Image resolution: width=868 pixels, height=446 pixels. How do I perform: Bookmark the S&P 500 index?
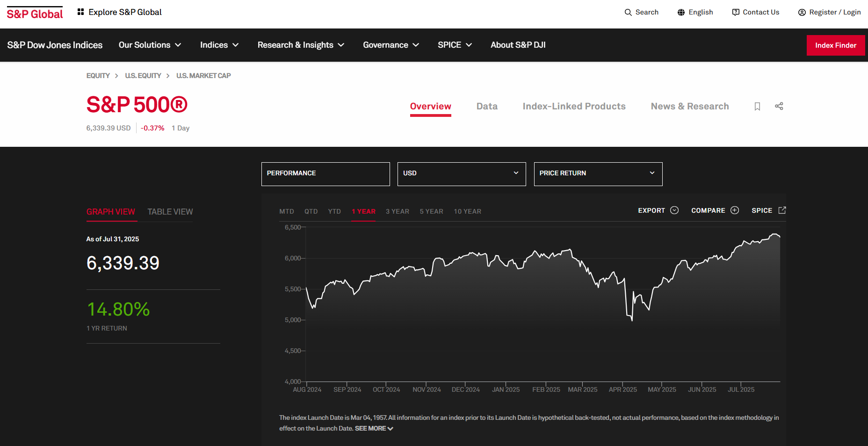point(757,106)
